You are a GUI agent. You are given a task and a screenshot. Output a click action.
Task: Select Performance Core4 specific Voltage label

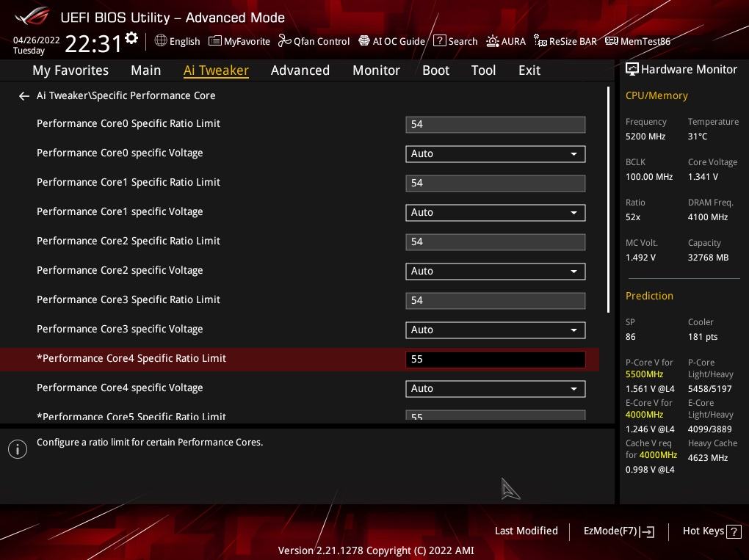(x=120, y=388)
